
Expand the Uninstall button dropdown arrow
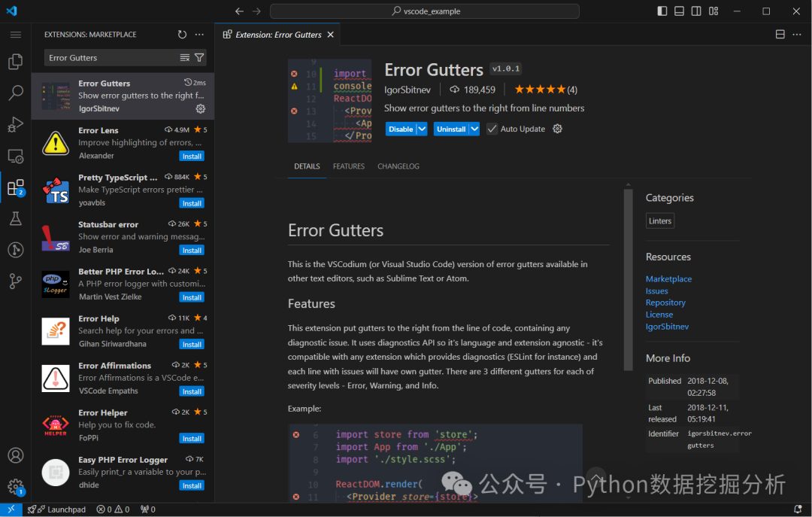pyautogui.click(x=474, y=129)
